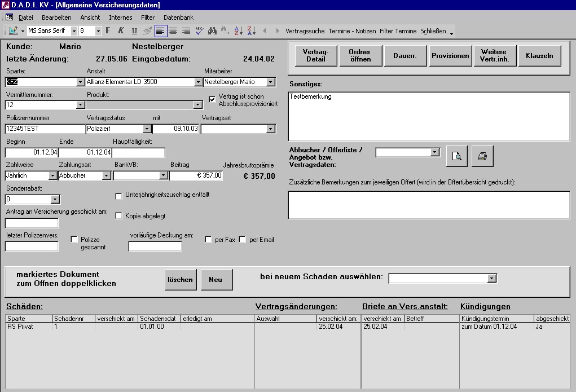576x392 pixels.
Task: Toggle bold formatting (F) in toolbar
Action: click(x=108, y=31)
